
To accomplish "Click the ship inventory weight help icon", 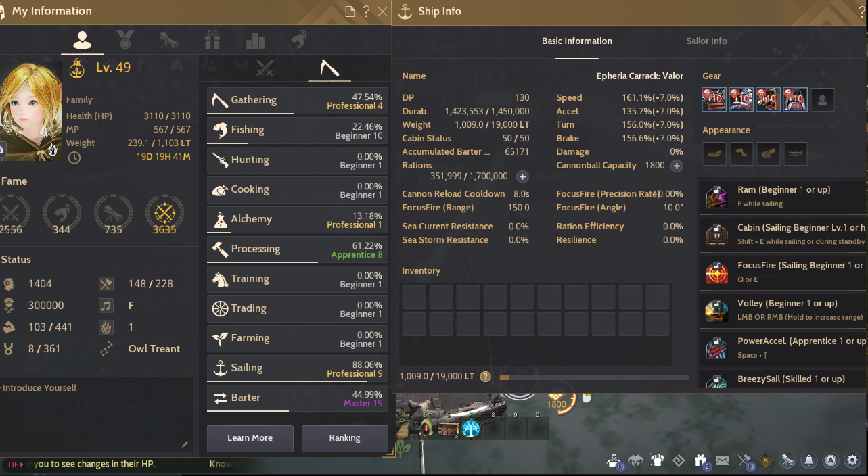I will point(485,377).
